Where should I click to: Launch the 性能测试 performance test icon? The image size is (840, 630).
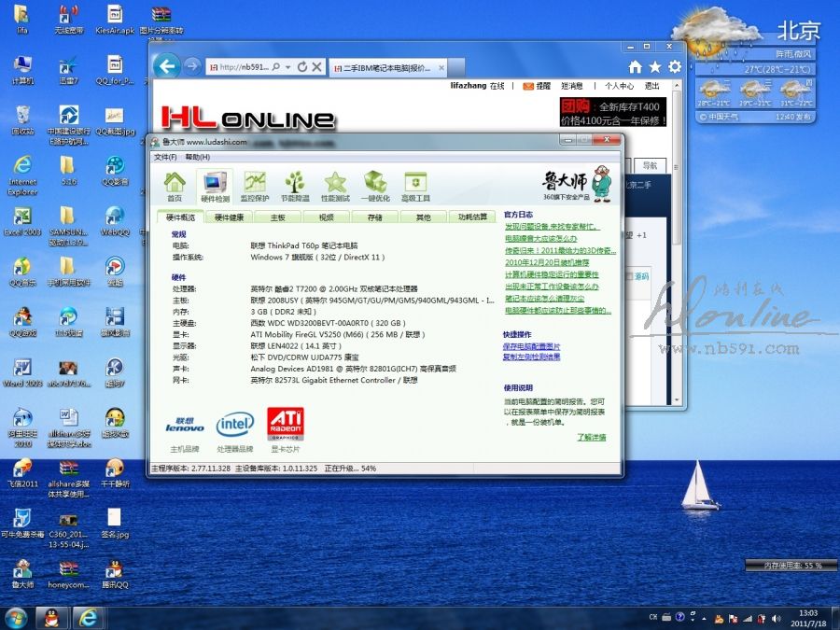[x=335, y=186]
